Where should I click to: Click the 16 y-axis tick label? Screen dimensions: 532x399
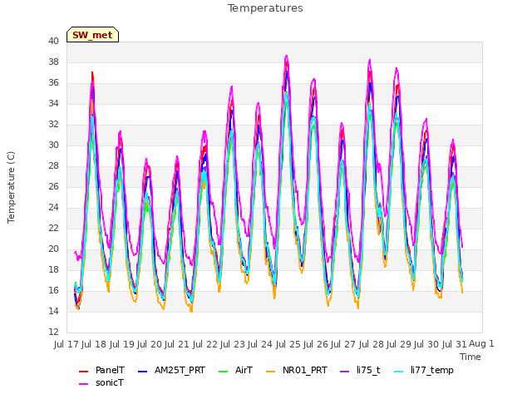tap(53, 290)
